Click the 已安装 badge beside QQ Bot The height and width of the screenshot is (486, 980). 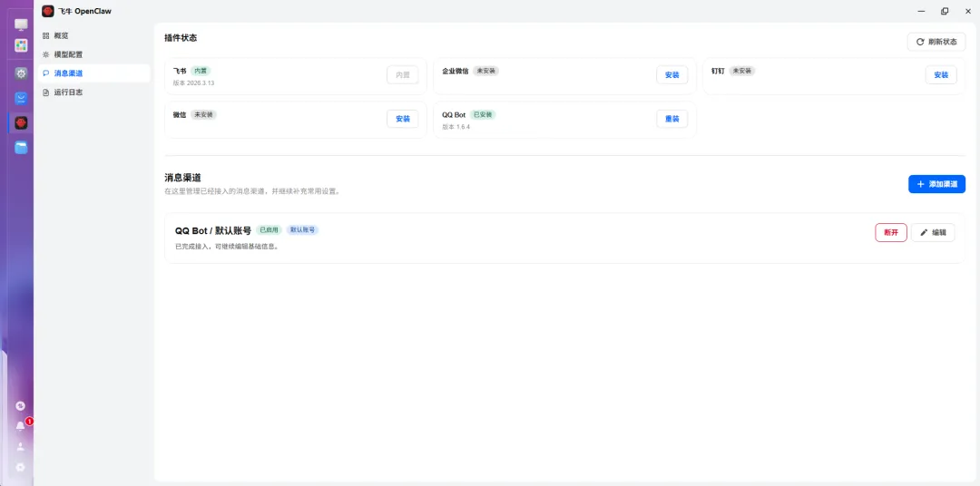(483, 115)
